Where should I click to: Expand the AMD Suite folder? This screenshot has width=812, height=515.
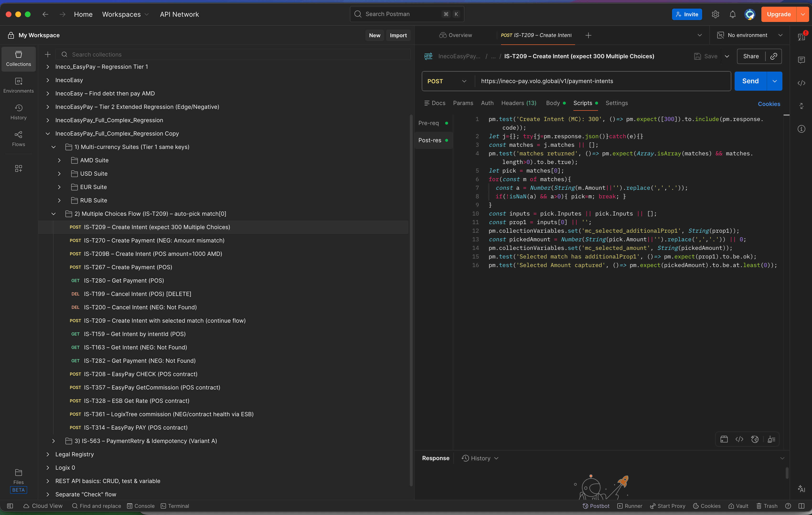(x=59, y=160)
